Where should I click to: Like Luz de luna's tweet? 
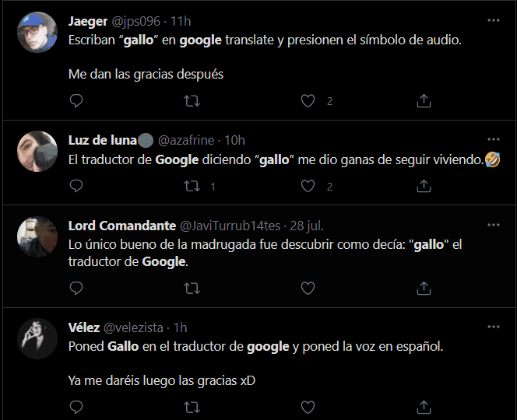pyautogui.click(x=308, y=187)
